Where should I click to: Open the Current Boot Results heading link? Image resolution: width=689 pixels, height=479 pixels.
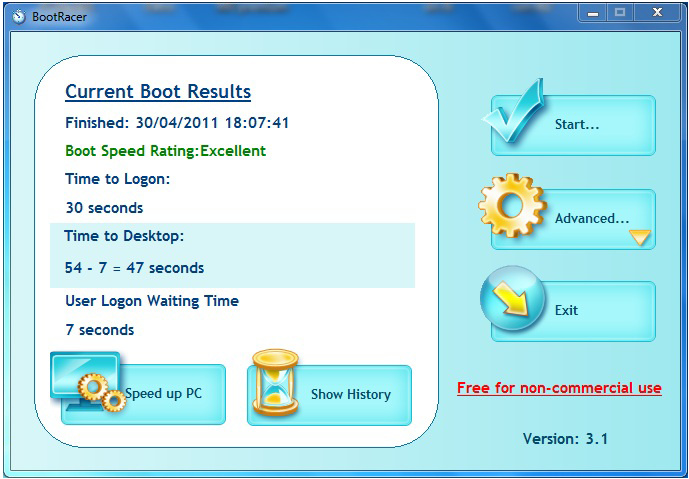[x=158, y=91]
